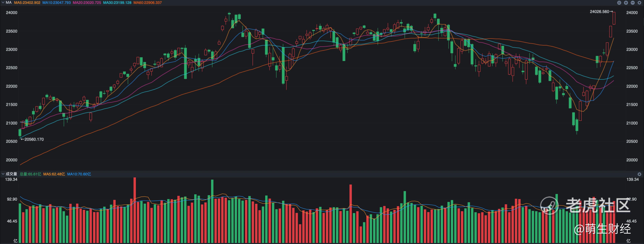Zoom in using the plus icon
644x244 pixels.
626,3
